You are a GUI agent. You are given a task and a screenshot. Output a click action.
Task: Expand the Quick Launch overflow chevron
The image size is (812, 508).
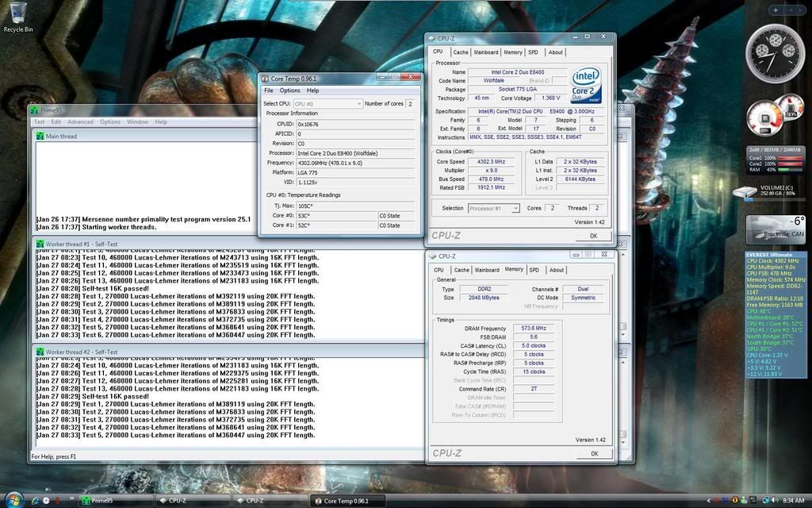[x=72, y=498]
